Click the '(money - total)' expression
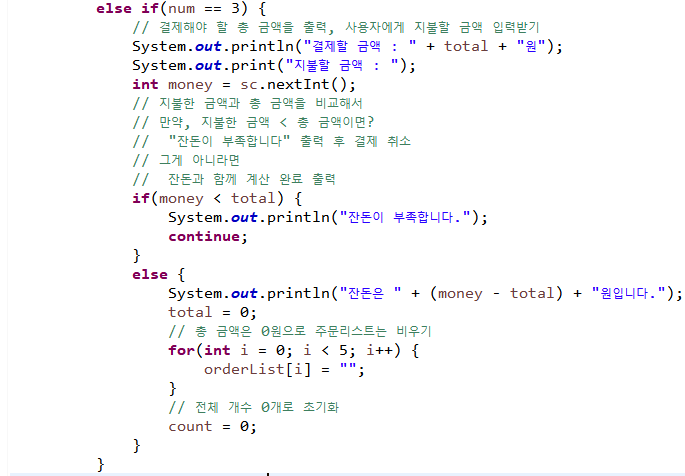The width and height of the screenshot is (685, 476). click(496, 293)
